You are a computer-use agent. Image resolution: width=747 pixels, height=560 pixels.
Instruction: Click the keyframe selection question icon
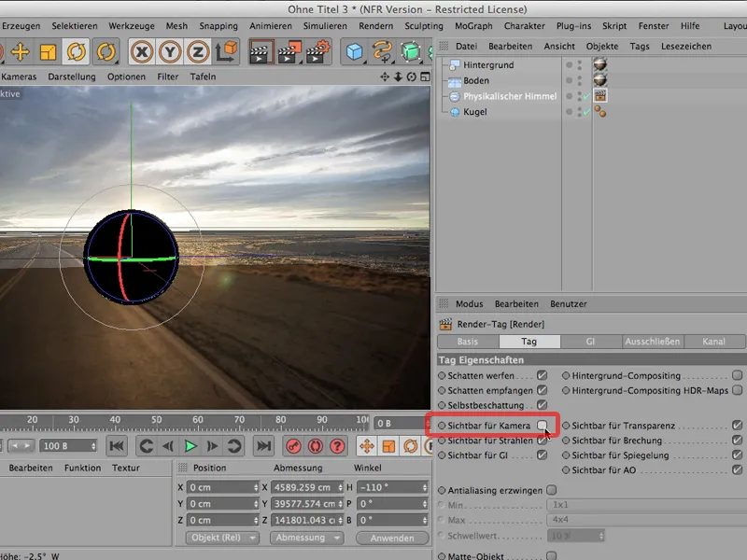337,446
